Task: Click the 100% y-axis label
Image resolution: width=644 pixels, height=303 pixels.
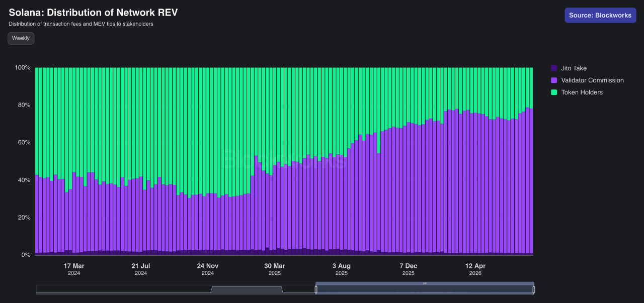Action: 23,68
